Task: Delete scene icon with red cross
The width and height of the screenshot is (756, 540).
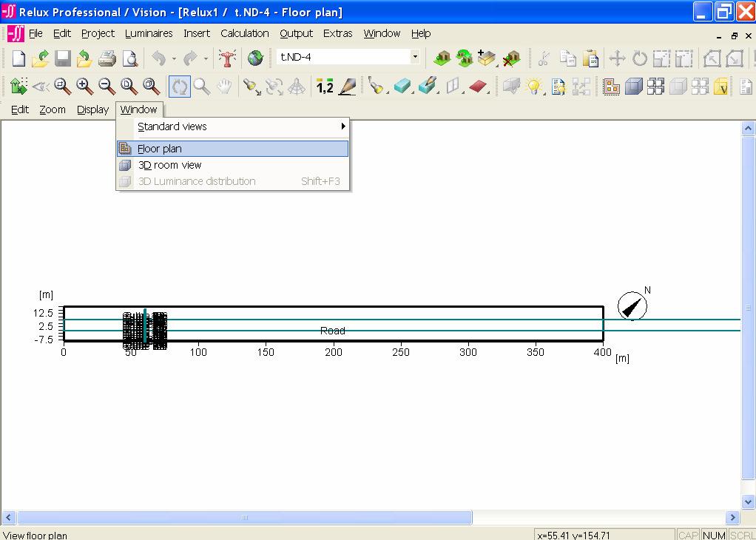Action: point(511,58)
